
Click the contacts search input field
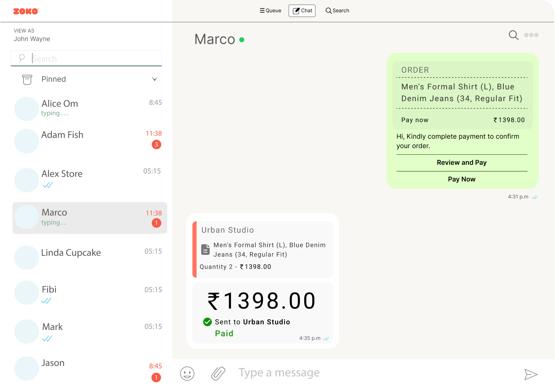[86, 58]
